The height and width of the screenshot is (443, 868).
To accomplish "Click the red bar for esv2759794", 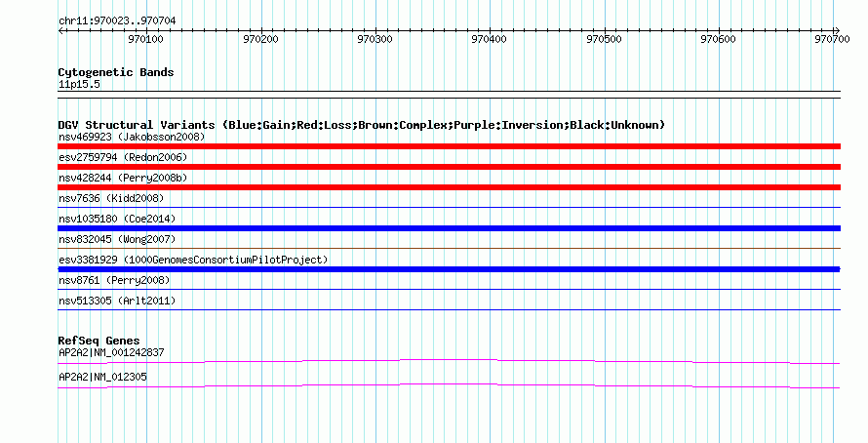I will click(449, 167).
